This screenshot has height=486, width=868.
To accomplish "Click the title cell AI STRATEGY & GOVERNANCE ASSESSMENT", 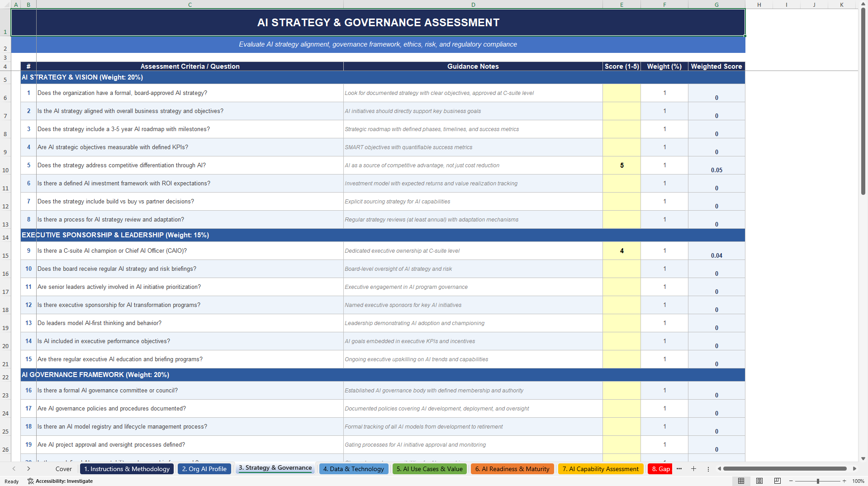I will pos(378,23).
